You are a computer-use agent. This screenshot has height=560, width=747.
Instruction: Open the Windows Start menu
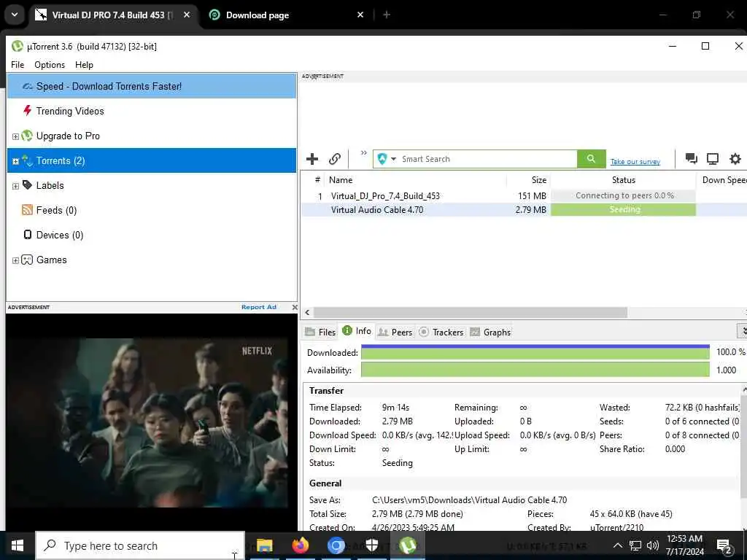click(x=18, y=545)
